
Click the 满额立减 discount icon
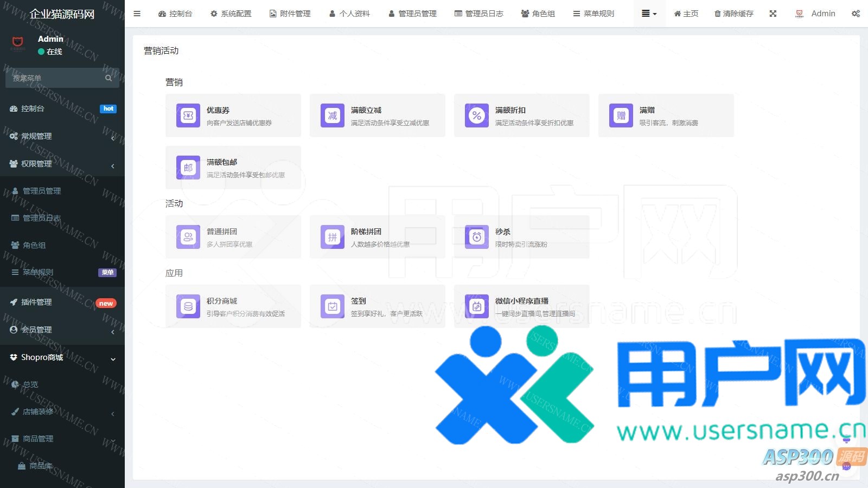click(333, 115)
